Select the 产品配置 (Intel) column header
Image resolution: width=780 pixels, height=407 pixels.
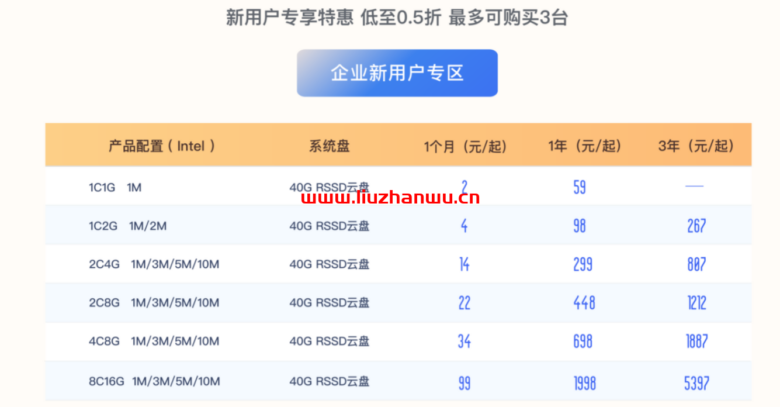pos(162,146)
